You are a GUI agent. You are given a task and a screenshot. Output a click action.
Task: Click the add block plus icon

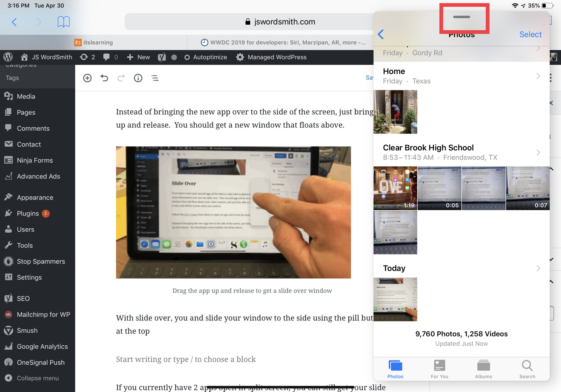[x=87, y=78]
